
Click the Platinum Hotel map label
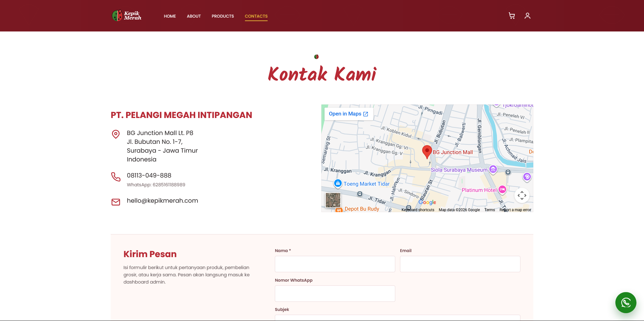(x=479, y=190)
